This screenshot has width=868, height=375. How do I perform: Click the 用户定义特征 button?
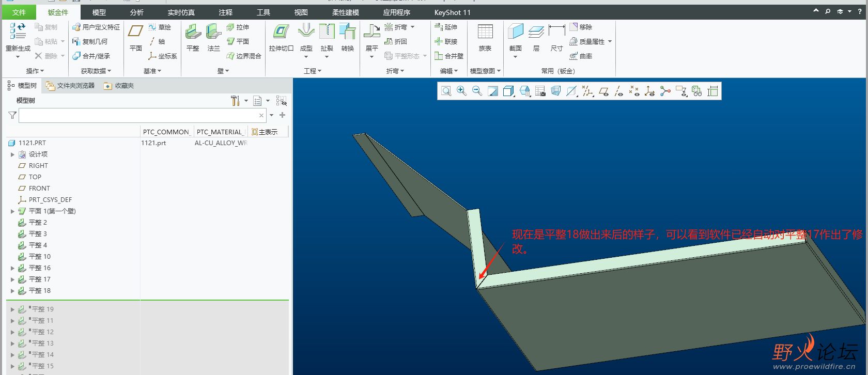point(96,27)
